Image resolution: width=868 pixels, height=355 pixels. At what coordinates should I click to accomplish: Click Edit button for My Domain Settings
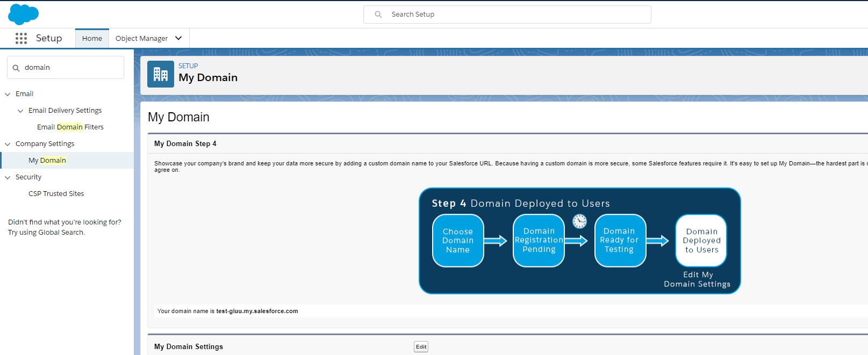coord(421,347)
